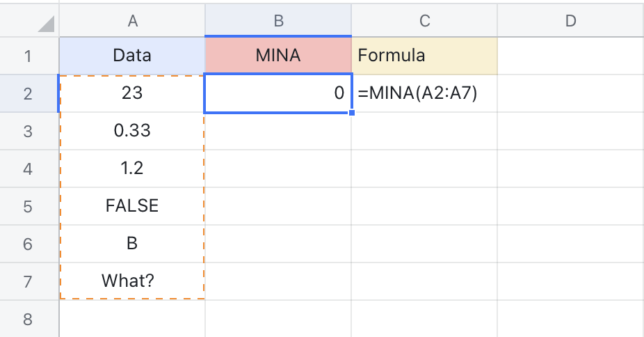Select column C header
The width and height of the screenshot is (644, 337).
[x=424, y=22]
